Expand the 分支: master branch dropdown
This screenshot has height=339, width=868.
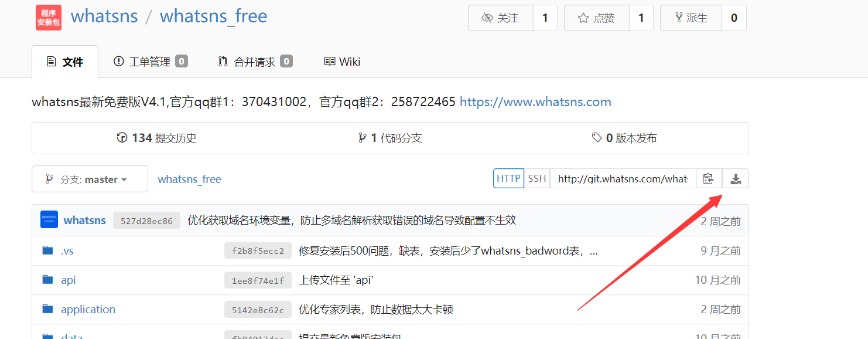pyautogui.click(x=90, y=179)
